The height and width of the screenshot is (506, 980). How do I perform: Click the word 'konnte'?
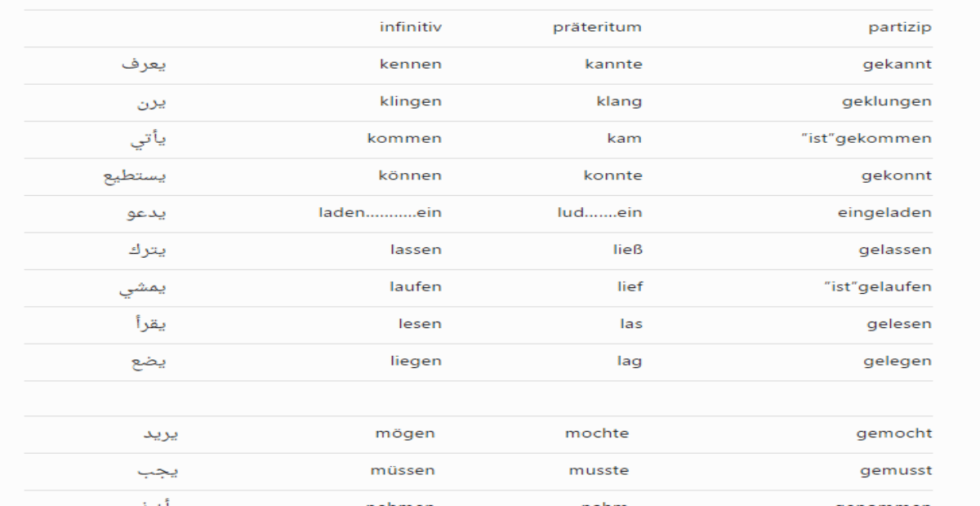coord(613,176)
